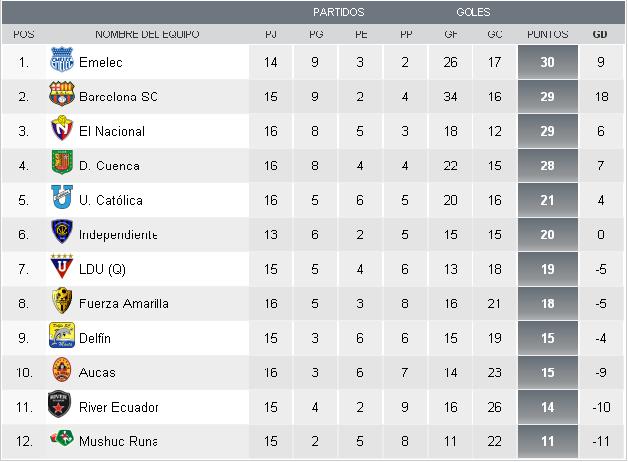Click Emelec's 30 points cell
The width and height of the screenshot is (628, 462).
(x=547, y=63)
